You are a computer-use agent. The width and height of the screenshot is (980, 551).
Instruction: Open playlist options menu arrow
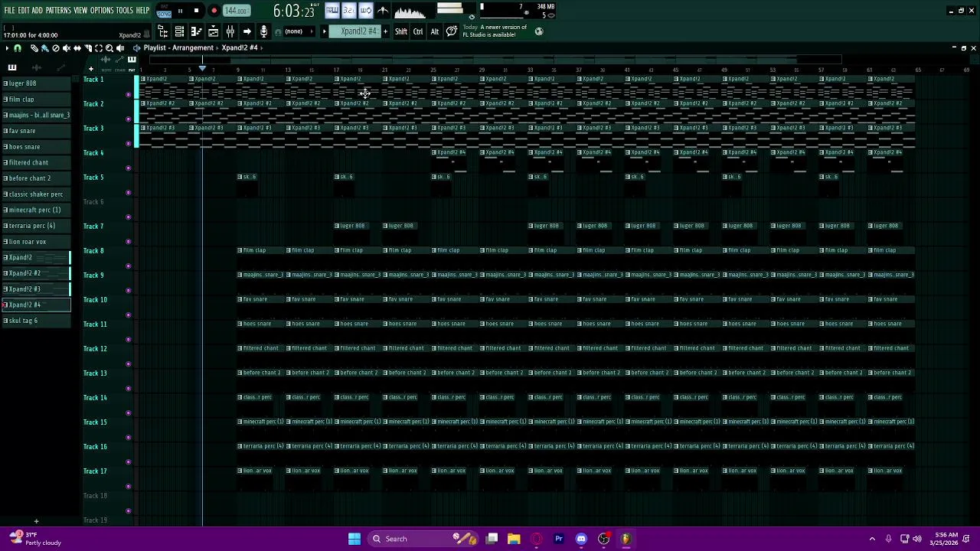coord(6,48)
